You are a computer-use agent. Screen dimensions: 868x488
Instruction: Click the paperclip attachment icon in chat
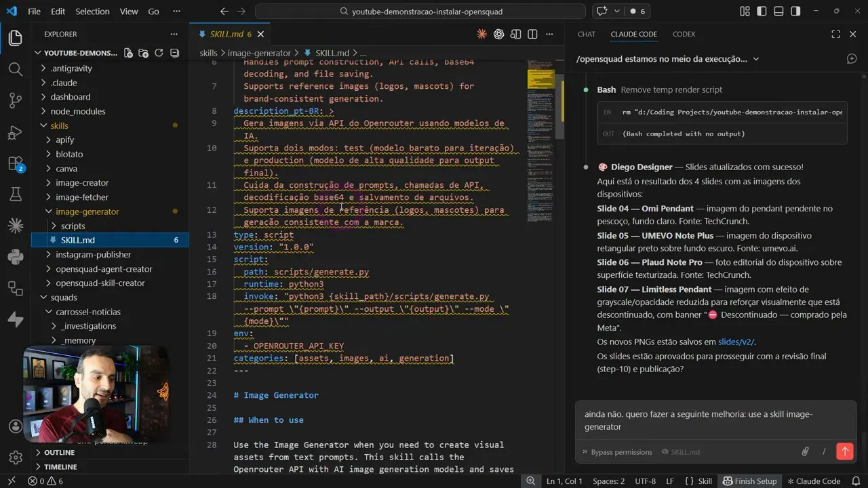coord(805,451)
